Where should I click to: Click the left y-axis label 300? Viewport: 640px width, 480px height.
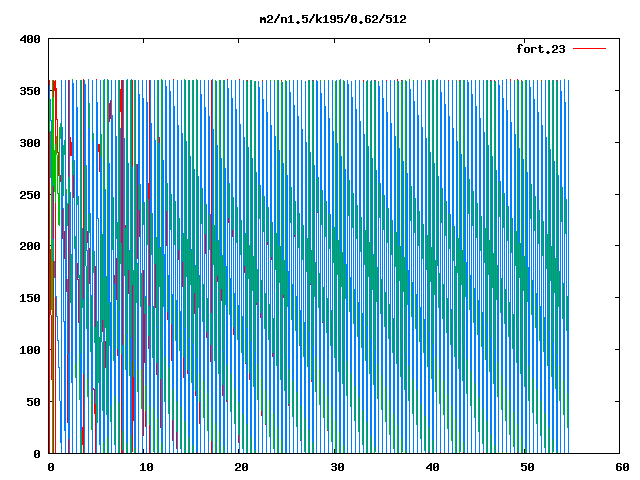[30, 143]
